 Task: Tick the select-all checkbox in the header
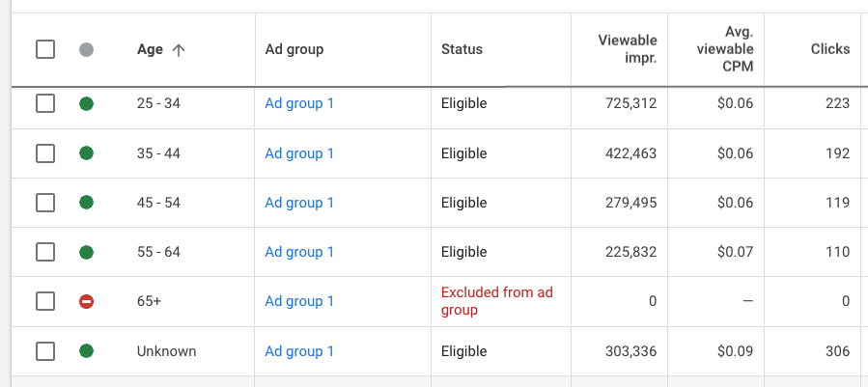click(x=45, y=49)
